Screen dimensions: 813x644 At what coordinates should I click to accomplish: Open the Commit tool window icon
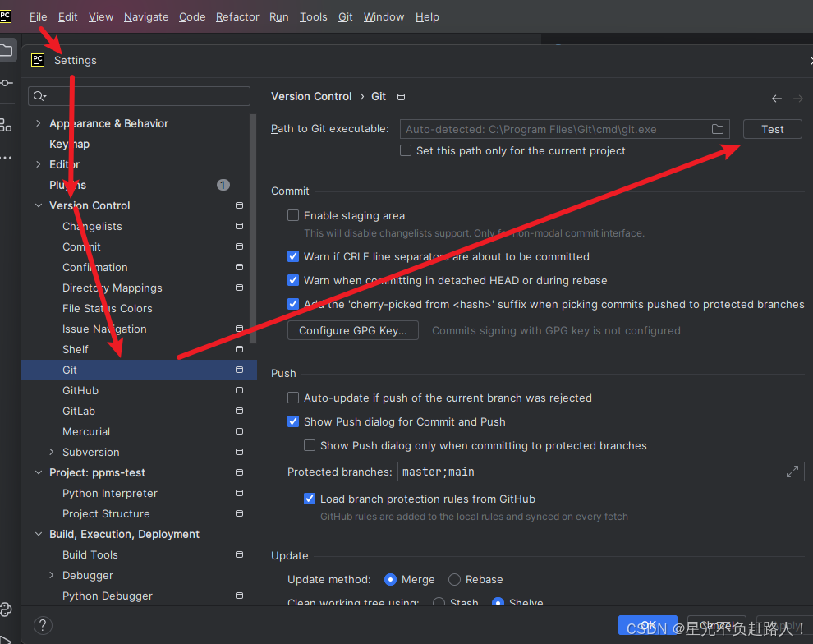coord(6,83)
